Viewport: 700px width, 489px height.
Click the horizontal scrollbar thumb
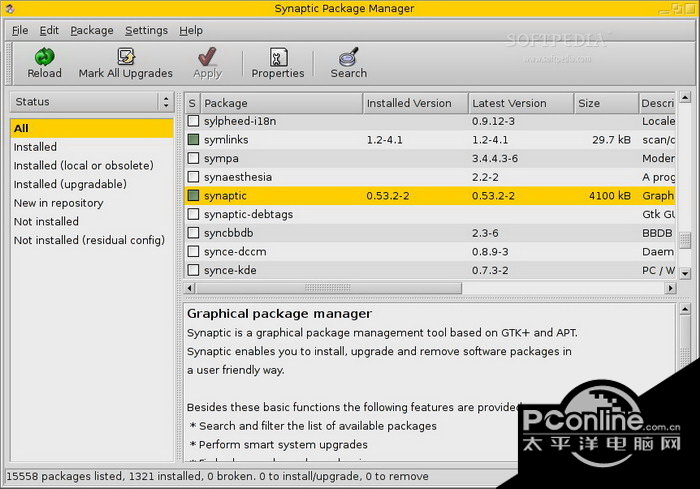coord(329,288)
